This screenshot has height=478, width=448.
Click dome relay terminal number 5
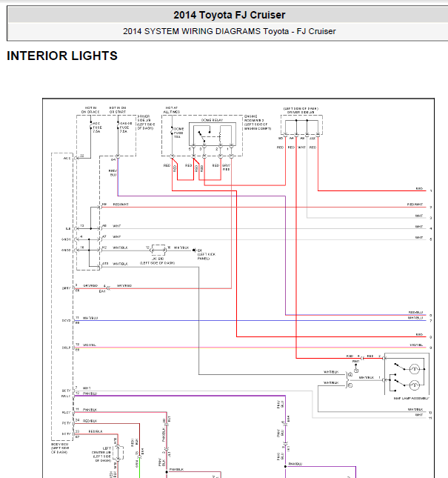point(190,149)
